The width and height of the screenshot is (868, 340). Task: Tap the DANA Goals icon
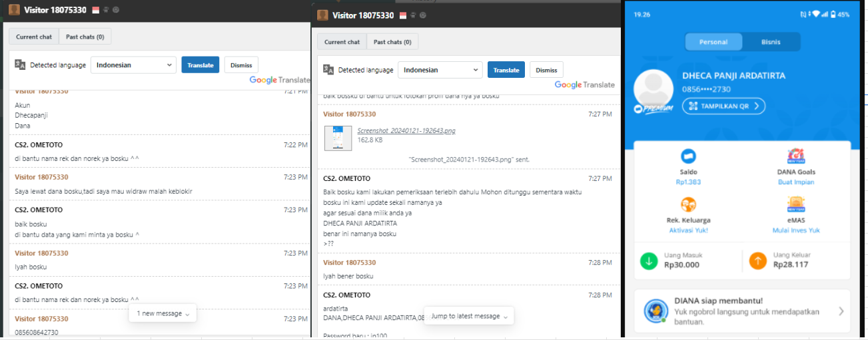click(796, 156)
